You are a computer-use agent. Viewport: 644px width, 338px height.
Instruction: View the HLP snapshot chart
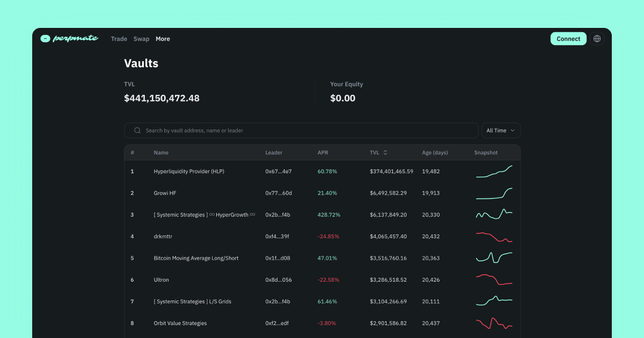coord(494,171)
